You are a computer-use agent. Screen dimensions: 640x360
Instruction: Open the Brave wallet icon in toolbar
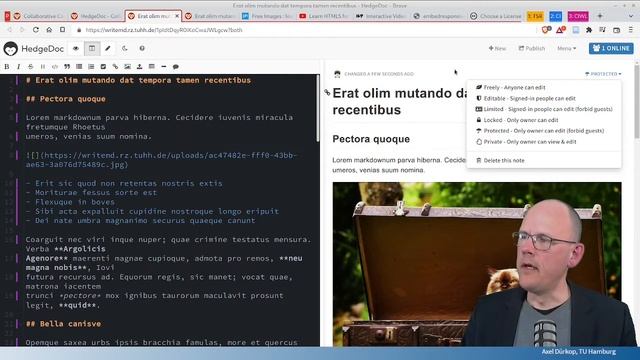pyautogui.click(x=616, y=30)
